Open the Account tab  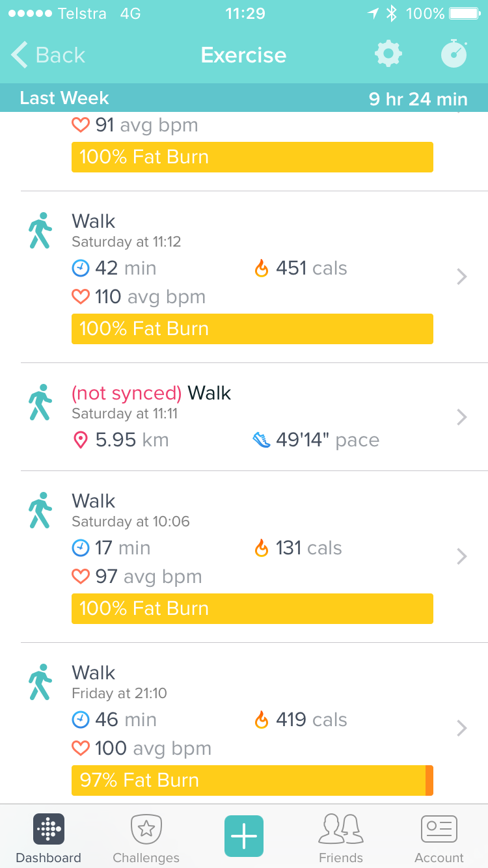pos(439,839)
